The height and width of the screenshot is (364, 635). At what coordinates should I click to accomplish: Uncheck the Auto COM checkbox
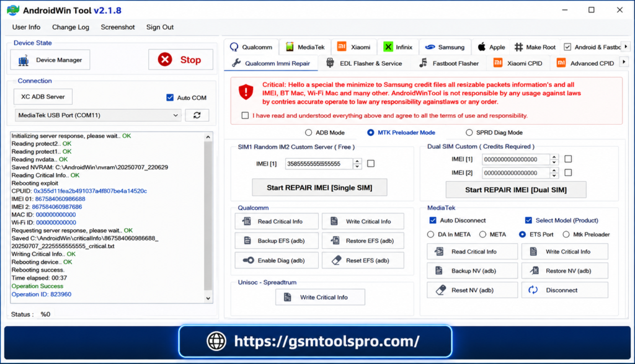(170, 97)
